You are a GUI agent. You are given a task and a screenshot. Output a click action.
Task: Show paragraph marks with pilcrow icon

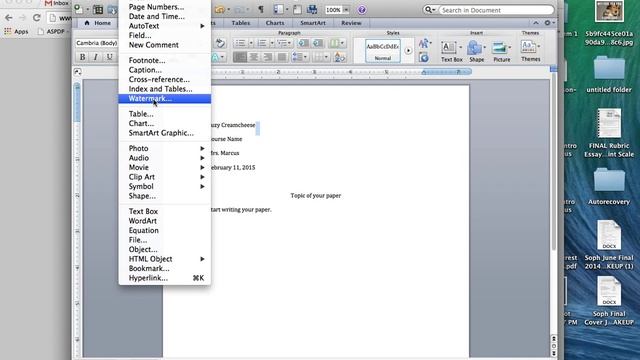click(x=261, y=9)
